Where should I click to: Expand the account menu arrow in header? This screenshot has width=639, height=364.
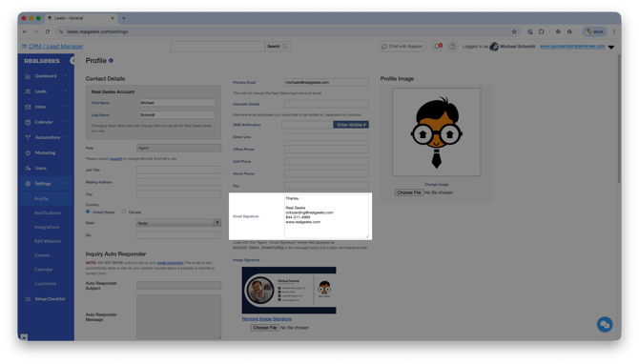click(611, 47)
